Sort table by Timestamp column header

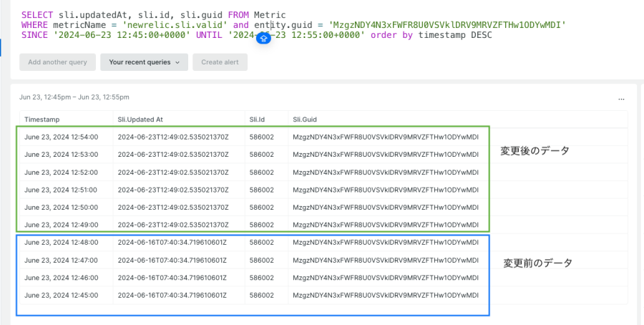pos(42,119)
